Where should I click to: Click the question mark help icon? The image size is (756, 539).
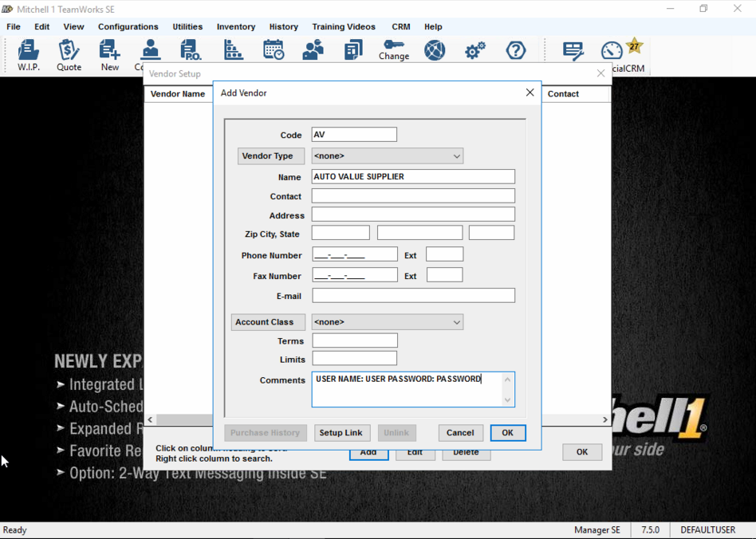tap(516, 51)
